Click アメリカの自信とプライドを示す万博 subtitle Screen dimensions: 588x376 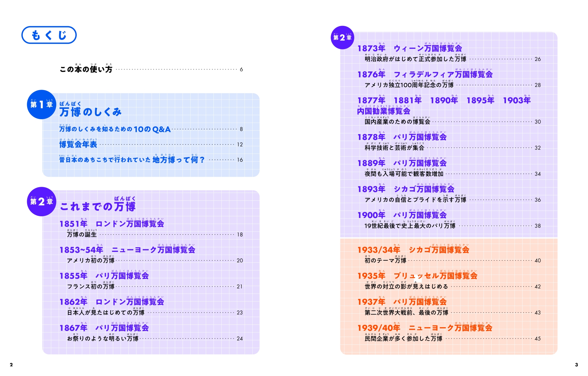[415, 200]
